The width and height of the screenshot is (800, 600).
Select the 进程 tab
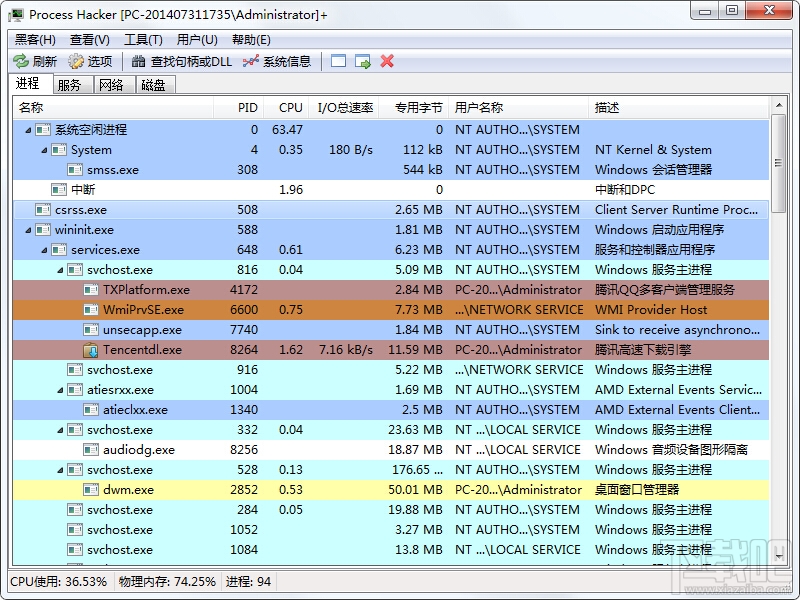(31, 84)
